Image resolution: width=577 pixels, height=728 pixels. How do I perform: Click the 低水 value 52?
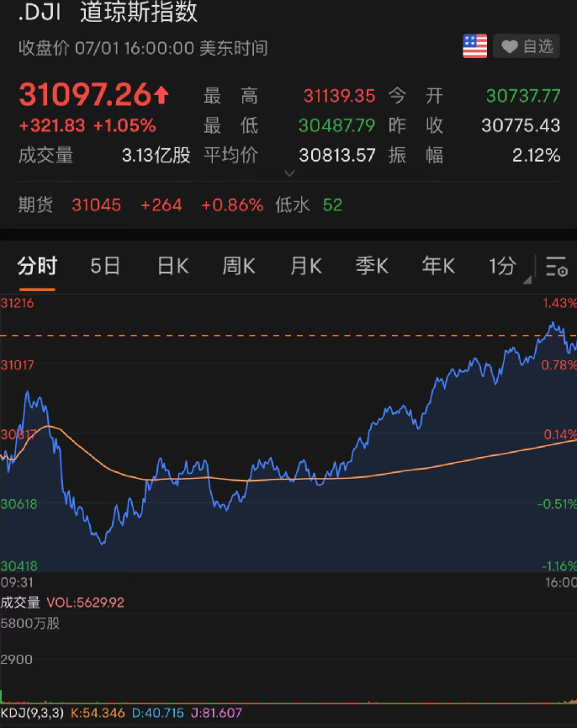coord(332,205)
